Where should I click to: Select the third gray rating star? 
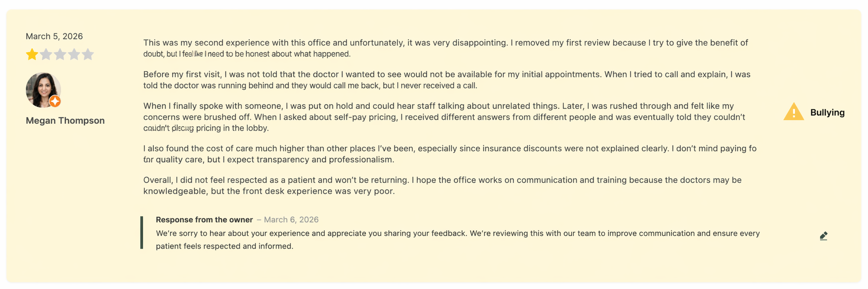pyautogui.click(x=60, y=54)
